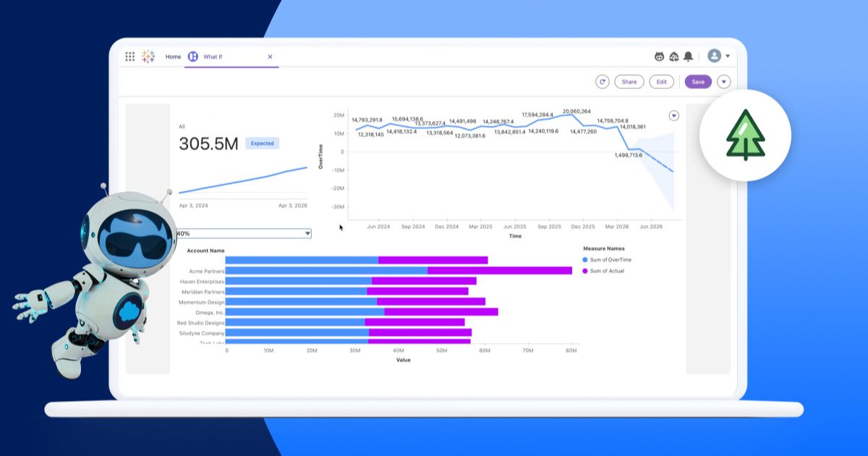Click the green tree badge icon

[745, 135]
